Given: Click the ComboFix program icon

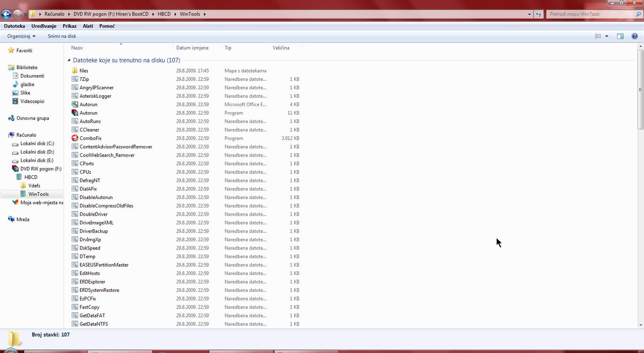Looking at the screenshot, I should point(75,138).
